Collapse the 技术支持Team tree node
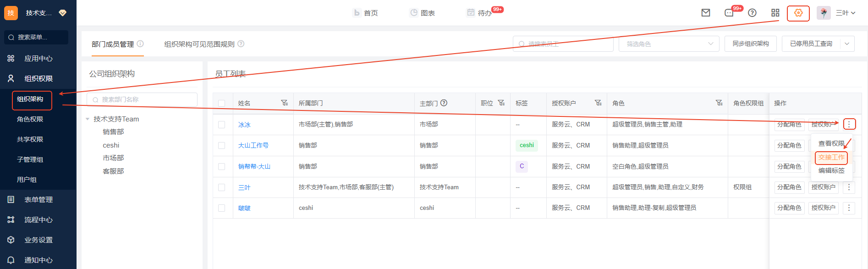The width and height of the screenshot is (868, 269). pos(88,119)
